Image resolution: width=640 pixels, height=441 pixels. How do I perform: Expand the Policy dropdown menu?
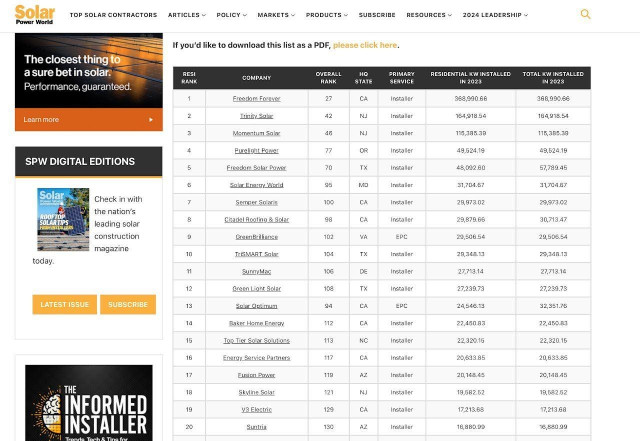[x=231, y=15]
